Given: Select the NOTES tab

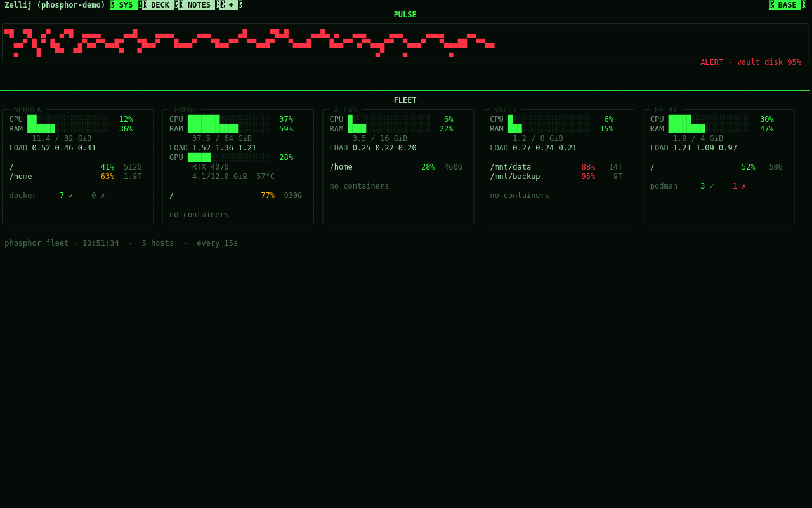Looking at the screenshot, I should [199, 5].
